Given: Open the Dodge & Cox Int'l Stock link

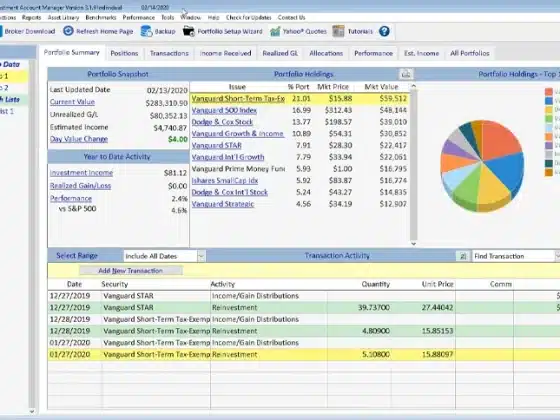Looking at the screenshot, I should (229, 192).
